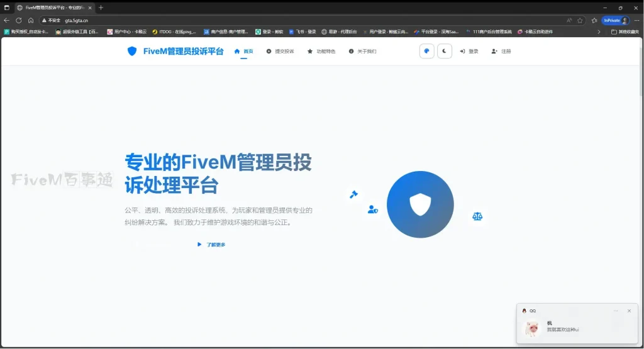
Task: Open the 易游 - 代理后台 bookmark
Action: (339, 31)
